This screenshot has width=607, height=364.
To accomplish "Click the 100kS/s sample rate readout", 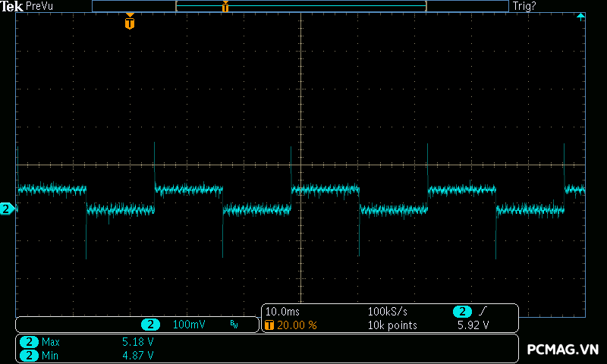I will coord(388,312).
